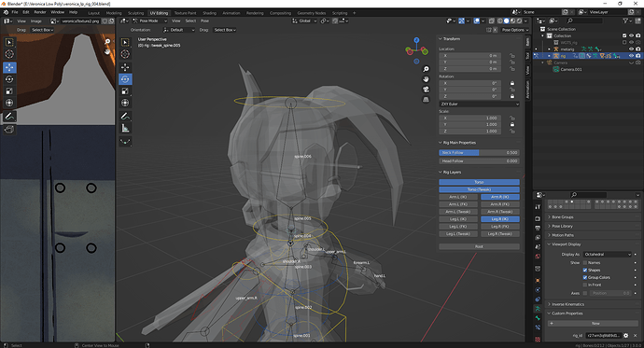Viewport: 644px width, 348px height.
Task: Select the Rotate tool in the 3D viewport toolbar
Action: (x=125, y=79)
